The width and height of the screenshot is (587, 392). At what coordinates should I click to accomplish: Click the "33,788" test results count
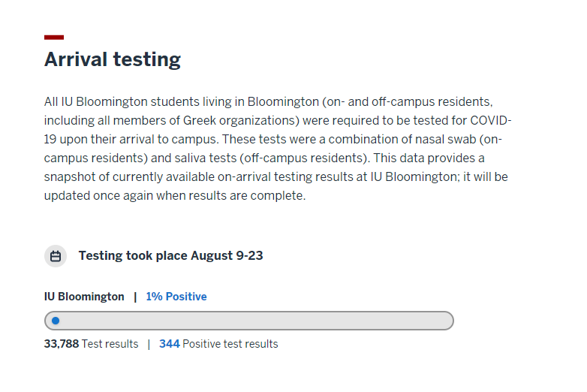click(62, 344)
